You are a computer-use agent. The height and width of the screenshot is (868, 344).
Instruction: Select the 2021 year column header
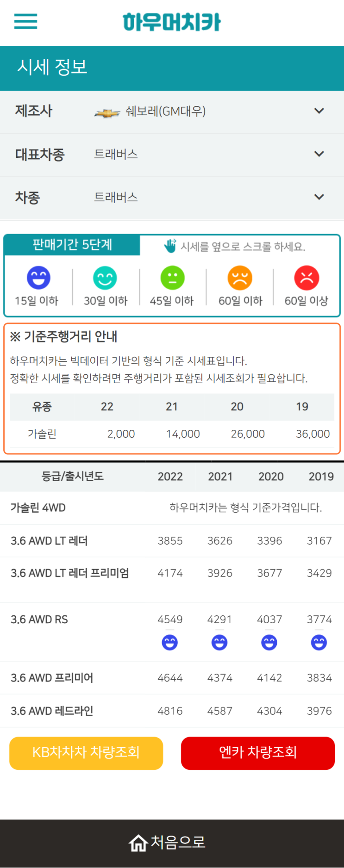[x=220, y=477]
